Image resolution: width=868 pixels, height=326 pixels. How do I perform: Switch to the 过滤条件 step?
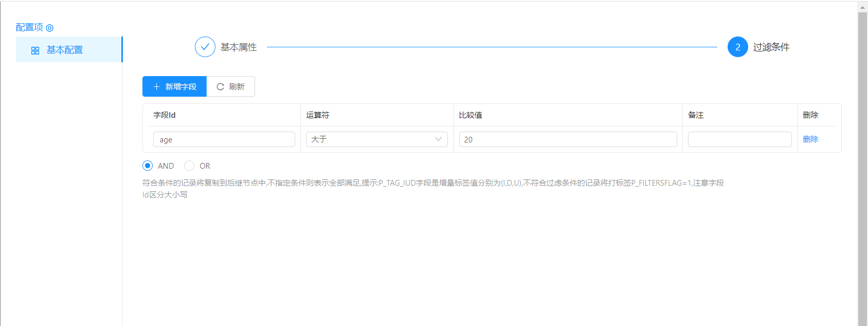[771, 47]
